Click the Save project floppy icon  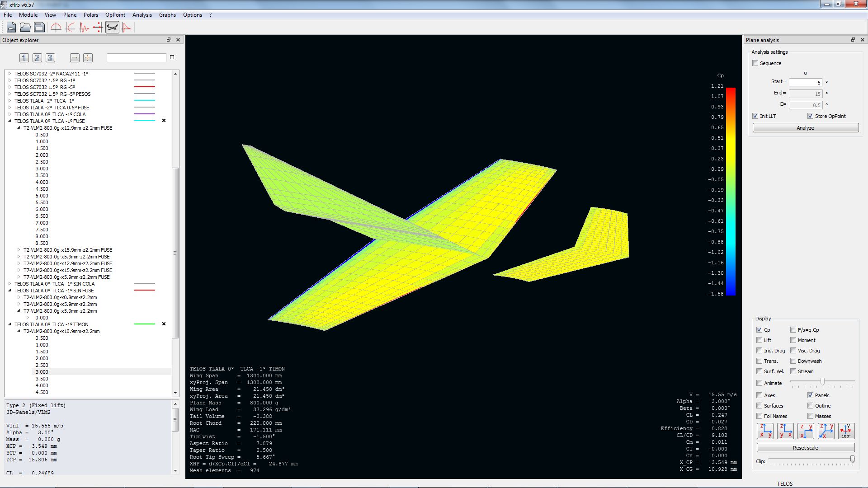(x=39, y=28)
